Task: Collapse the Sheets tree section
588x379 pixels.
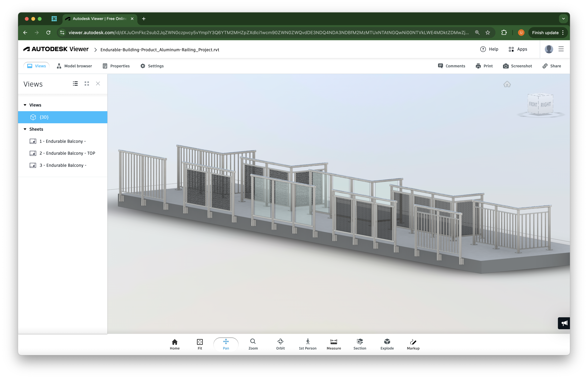Action: point(25,129)
